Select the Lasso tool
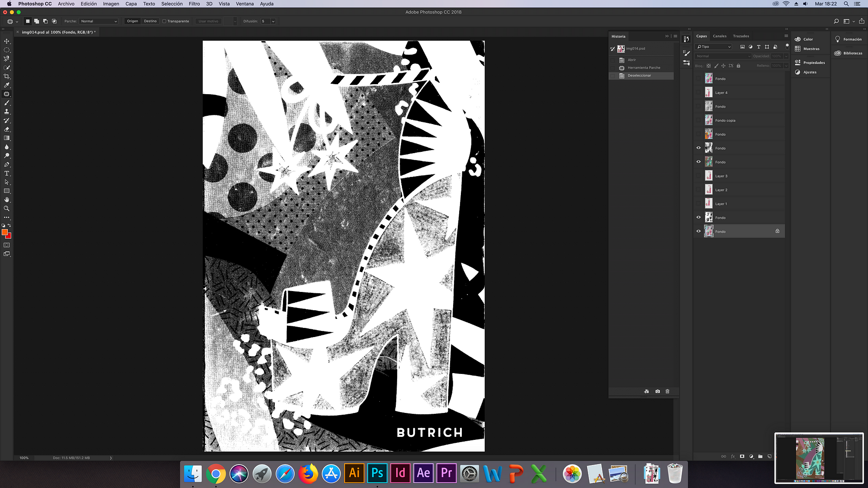Image resolution: width=868 pixels, height=488 pixels. point(7,59)
